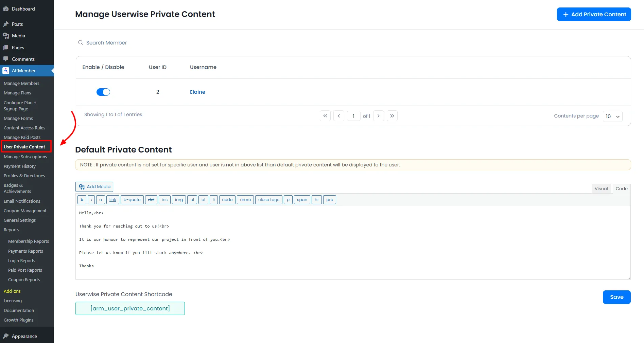Open Manage Subscriptions from the sidebar
The height and width of the screenshot is (343, 644).
(25, 157)
